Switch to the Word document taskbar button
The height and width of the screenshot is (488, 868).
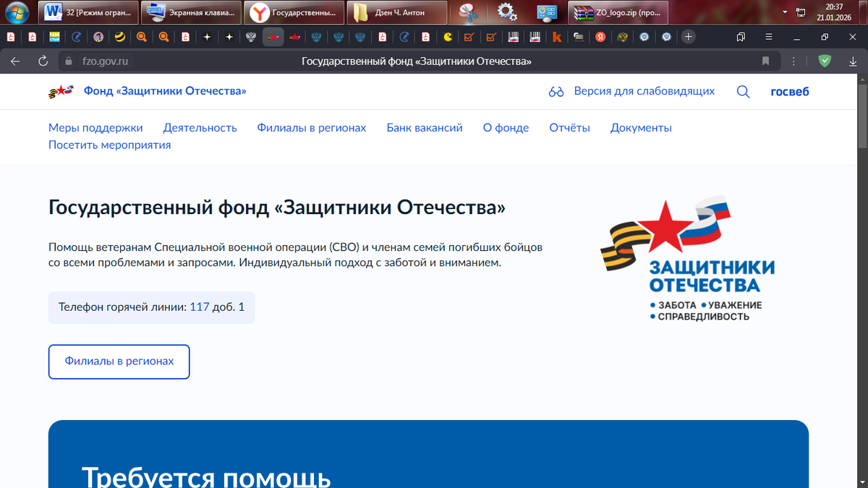point(88,12)
